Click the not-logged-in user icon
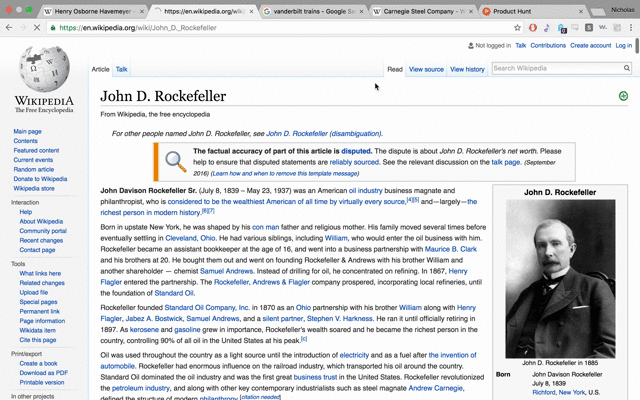The image size is (640, 400). 471,46
